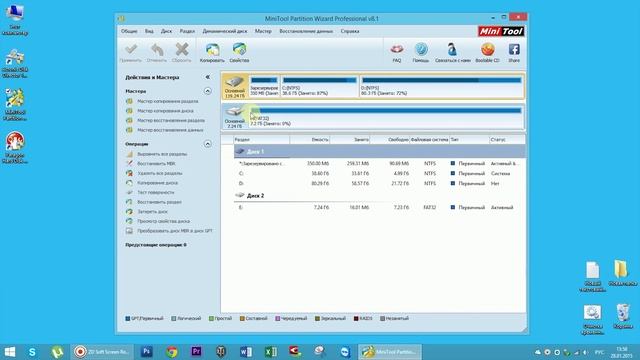Select the D: partition row in list
The image size is (640, 360).
click(380, 184)
